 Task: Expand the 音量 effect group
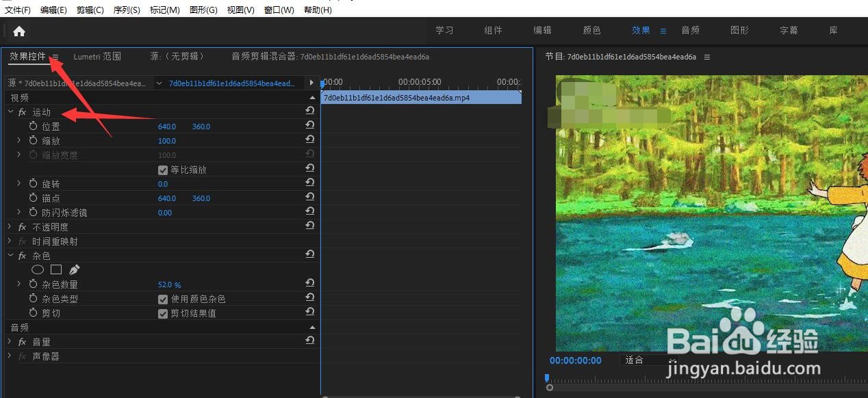click(x=10, y=341)
